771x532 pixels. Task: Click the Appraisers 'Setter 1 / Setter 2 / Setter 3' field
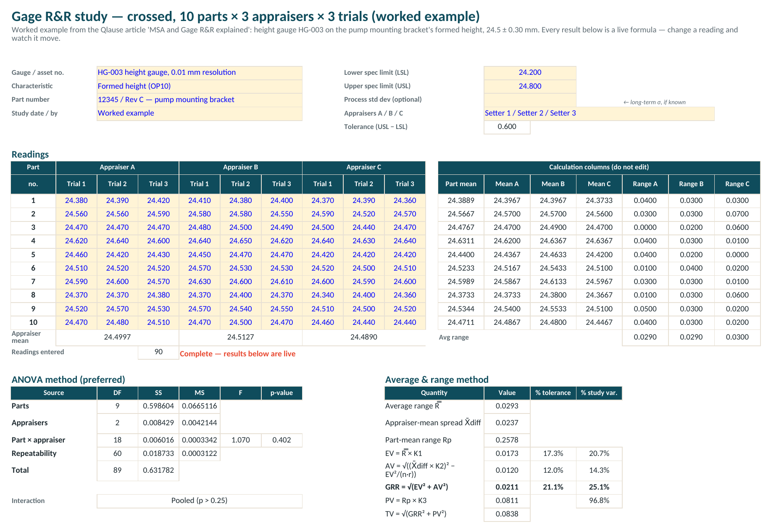(599, 113)
